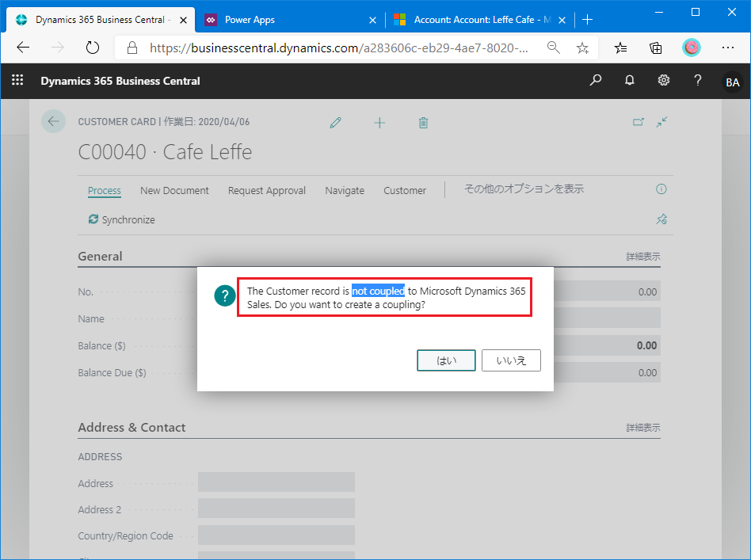Viewport: 751px width, 560px height.
Task: Select the Process menu tab
Action: pos(105,191)
